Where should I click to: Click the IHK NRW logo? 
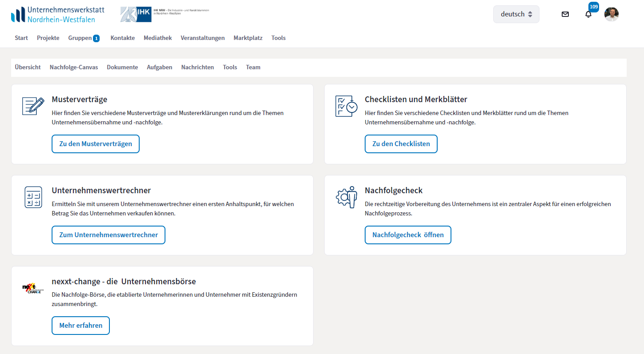click(165, 14)
